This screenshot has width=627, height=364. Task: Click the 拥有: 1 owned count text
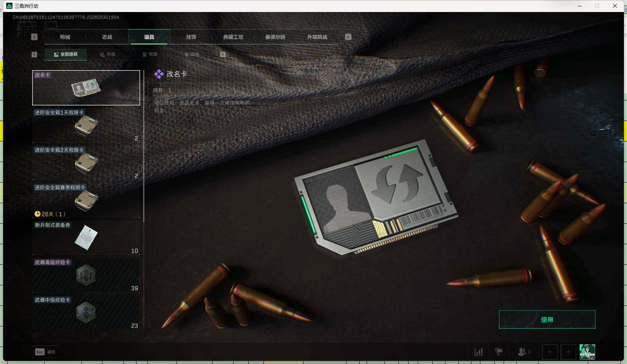click(162, 90)
